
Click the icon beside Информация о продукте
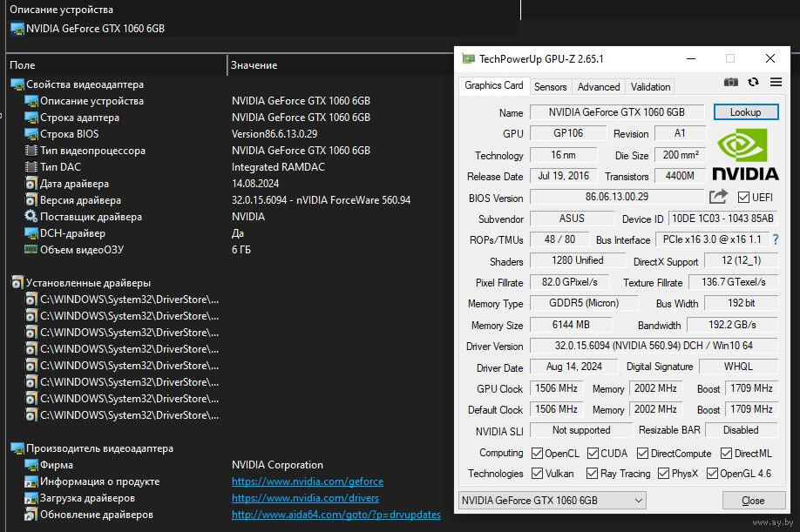31,482
